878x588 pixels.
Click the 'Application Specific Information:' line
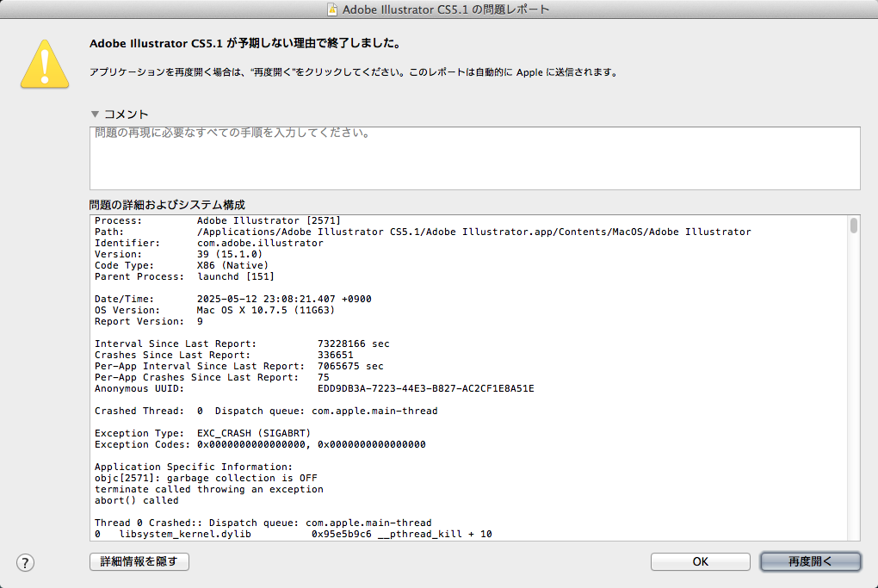(x=193, y=467)
